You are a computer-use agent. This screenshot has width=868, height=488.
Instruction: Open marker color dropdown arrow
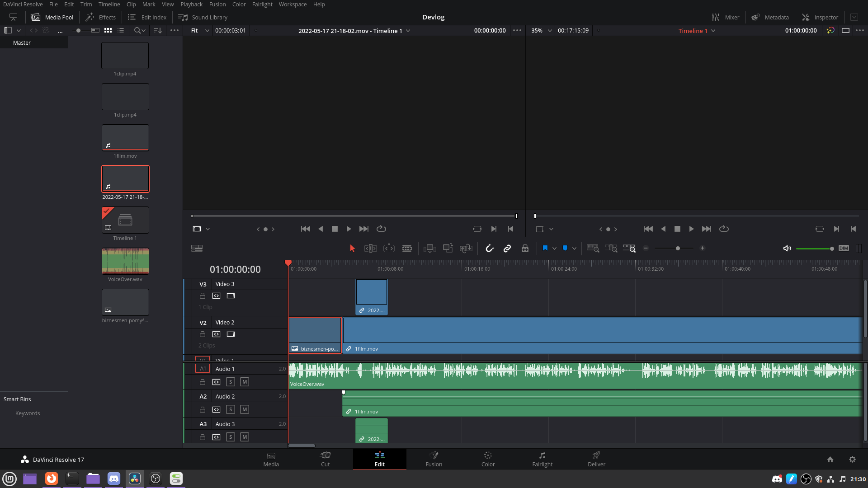(574, 249)
